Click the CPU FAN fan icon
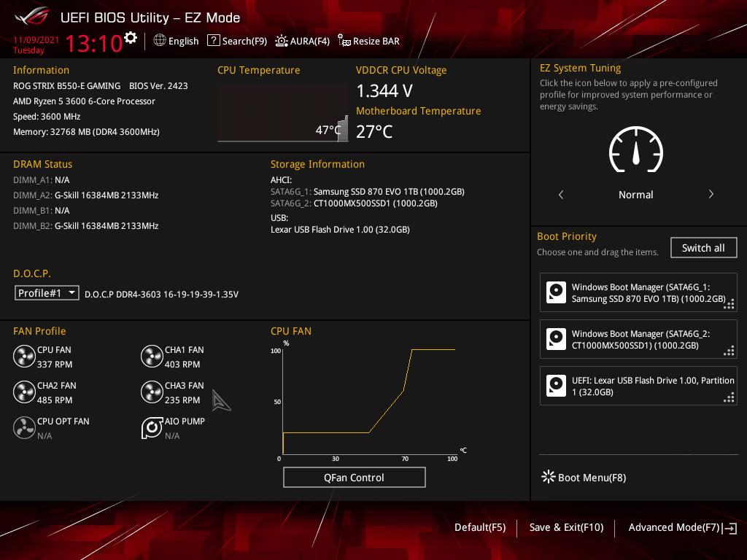The width and height of the screenshot is (747, 560). point(24,357)
